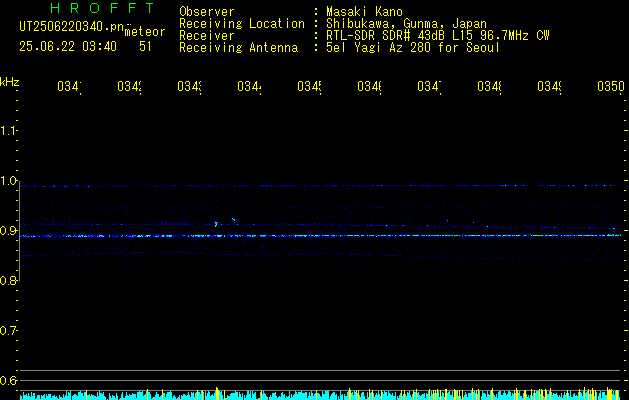Click the meteor echo blip near 0343
Screen dimensions: 629x400
coord(216,223)
